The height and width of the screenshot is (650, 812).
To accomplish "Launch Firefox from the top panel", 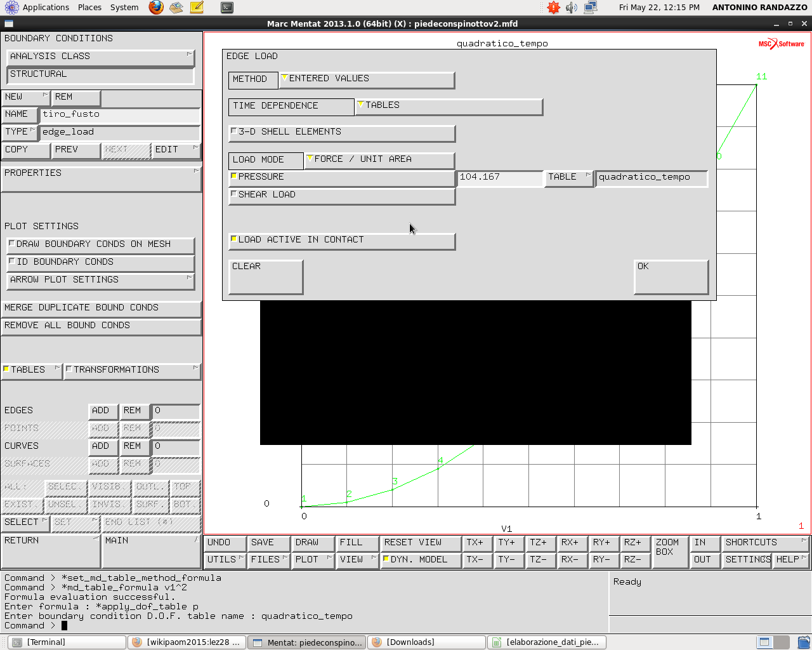I will tap(156, 8).
